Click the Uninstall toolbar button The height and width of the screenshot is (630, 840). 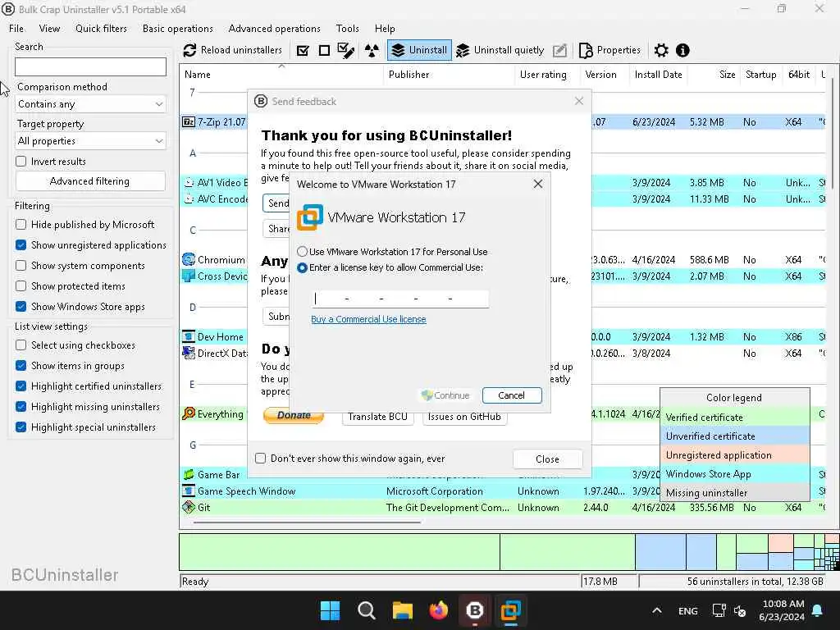(x=419, y=50)
